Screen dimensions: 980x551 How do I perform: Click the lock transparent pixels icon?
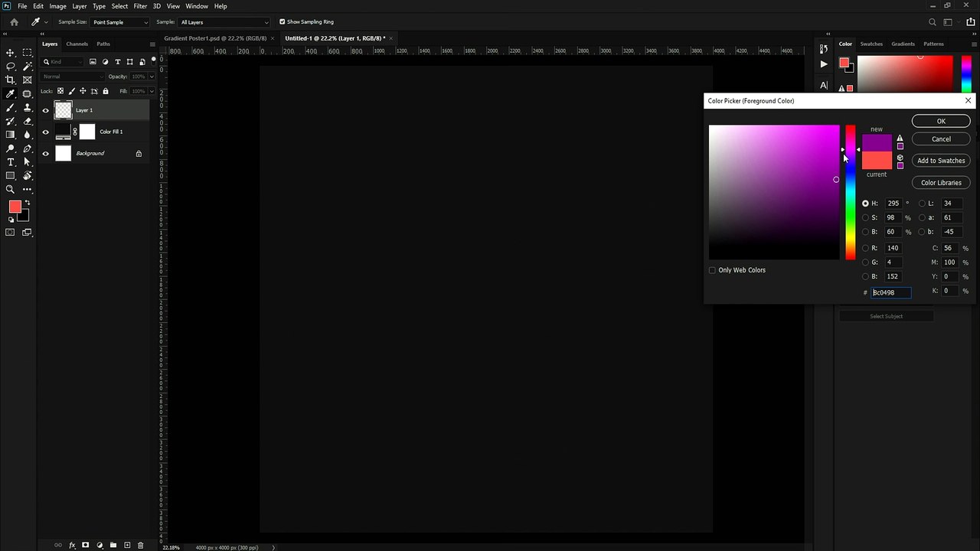point(60,91)
